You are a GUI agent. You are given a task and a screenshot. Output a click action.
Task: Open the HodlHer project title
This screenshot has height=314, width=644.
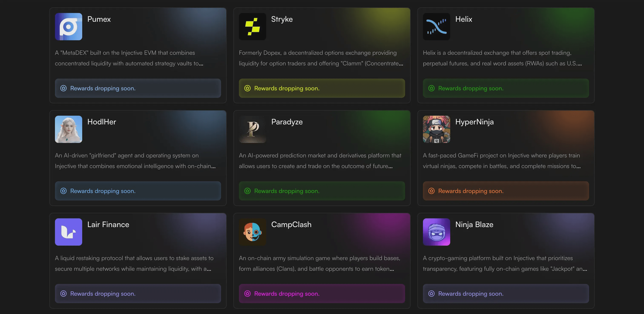[x=102, y=122]
